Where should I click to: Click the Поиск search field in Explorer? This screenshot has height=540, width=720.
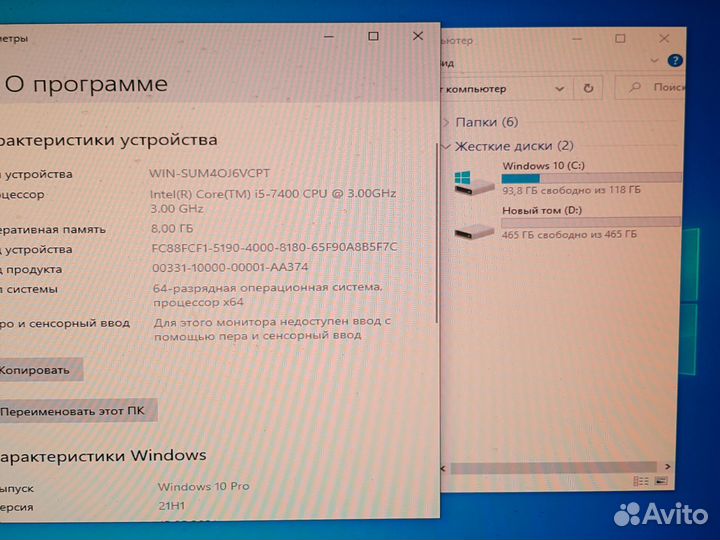[650, 87]
